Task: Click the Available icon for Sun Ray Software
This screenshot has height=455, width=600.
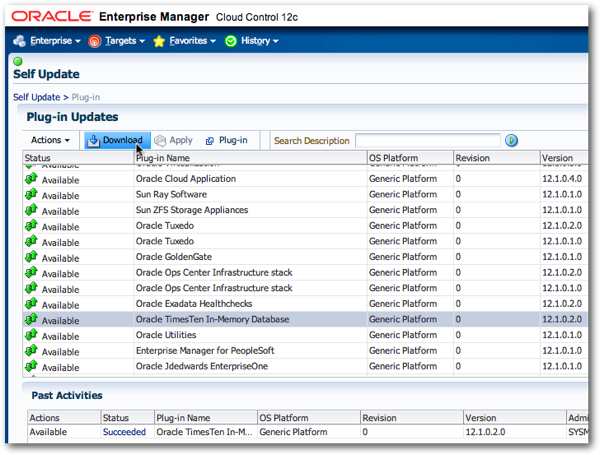Action: [x=31, y=194]
